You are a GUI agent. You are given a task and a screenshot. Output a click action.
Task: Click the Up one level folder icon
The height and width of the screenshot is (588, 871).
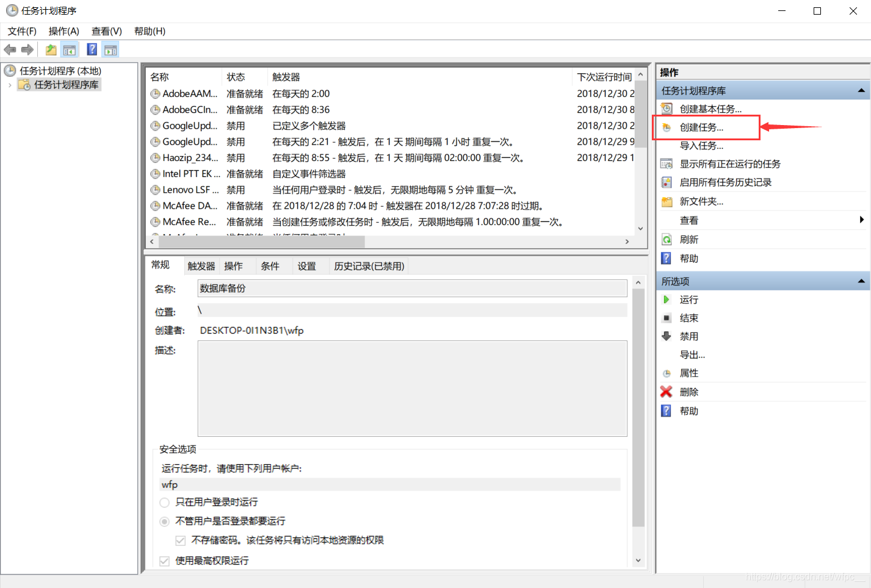tap(51, 49)
